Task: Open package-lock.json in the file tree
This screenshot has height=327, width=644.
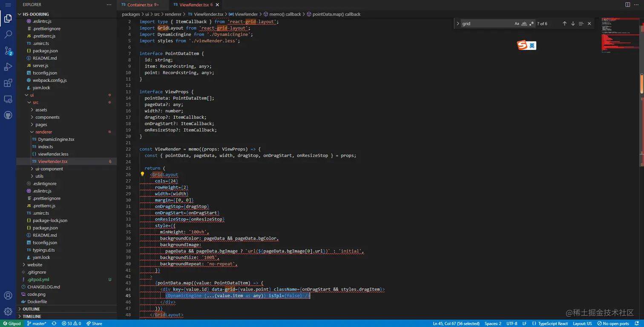Action: [50, 221]
